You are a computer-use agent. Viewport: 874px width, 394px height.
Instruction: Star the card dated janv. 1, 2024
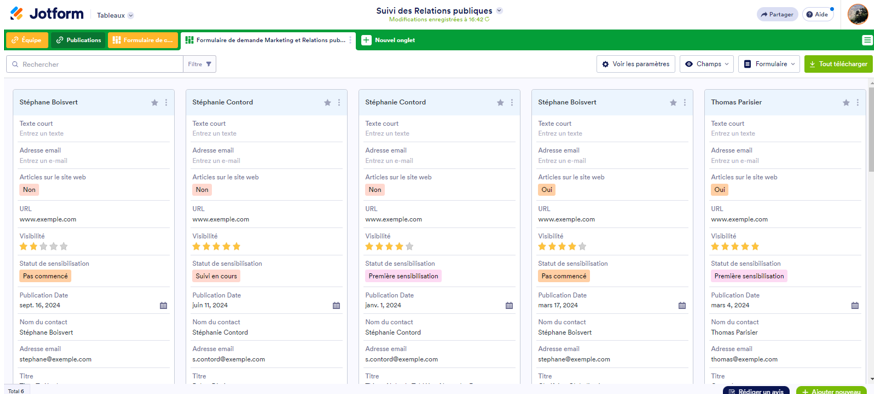click(501, 103)
